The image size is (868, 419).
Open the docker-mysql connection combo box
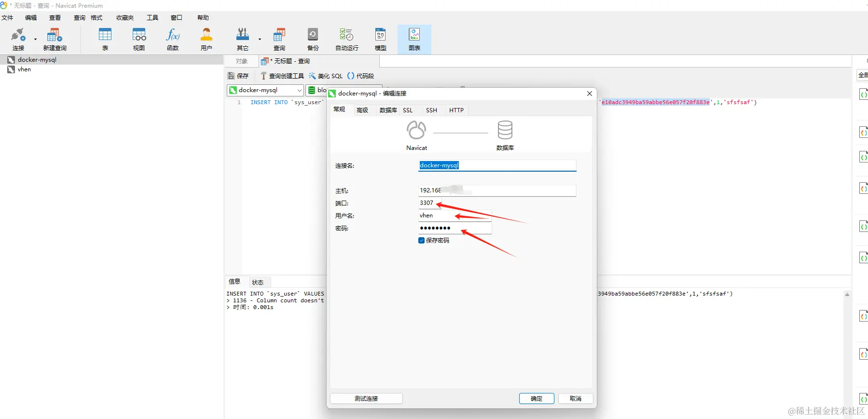tap(265, 90)
